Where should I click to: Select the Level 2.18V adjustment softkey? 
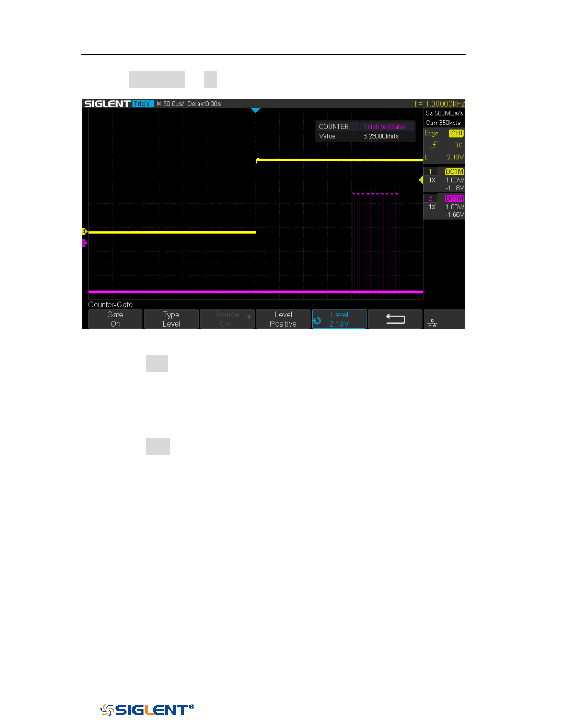[339, 319]
